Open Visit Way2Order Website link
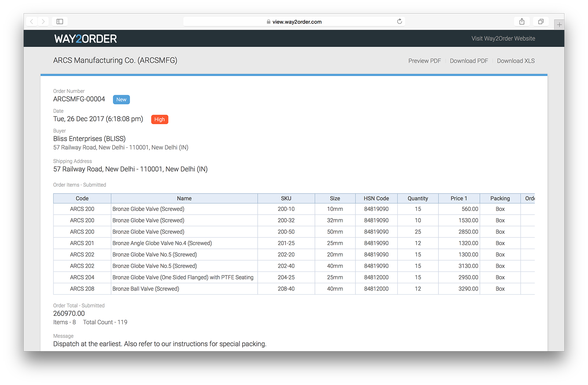The height and width of the screenshot is (385, 588). tap(503, 39)
